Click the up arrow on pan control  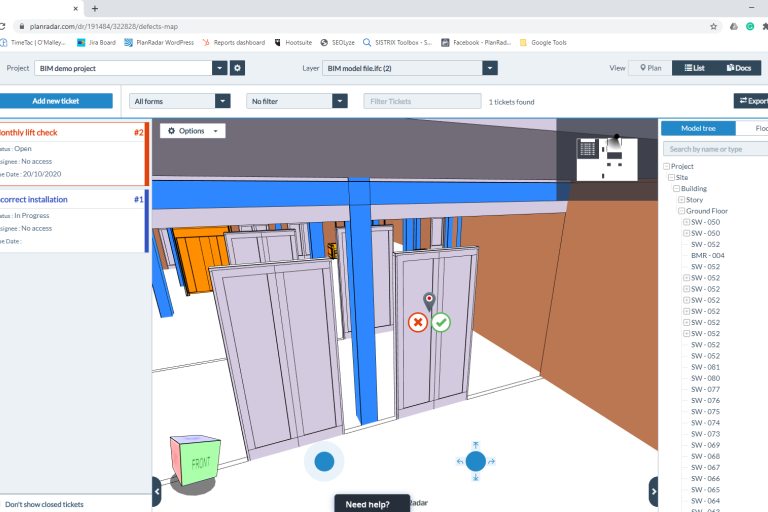(x=475, y=445)
